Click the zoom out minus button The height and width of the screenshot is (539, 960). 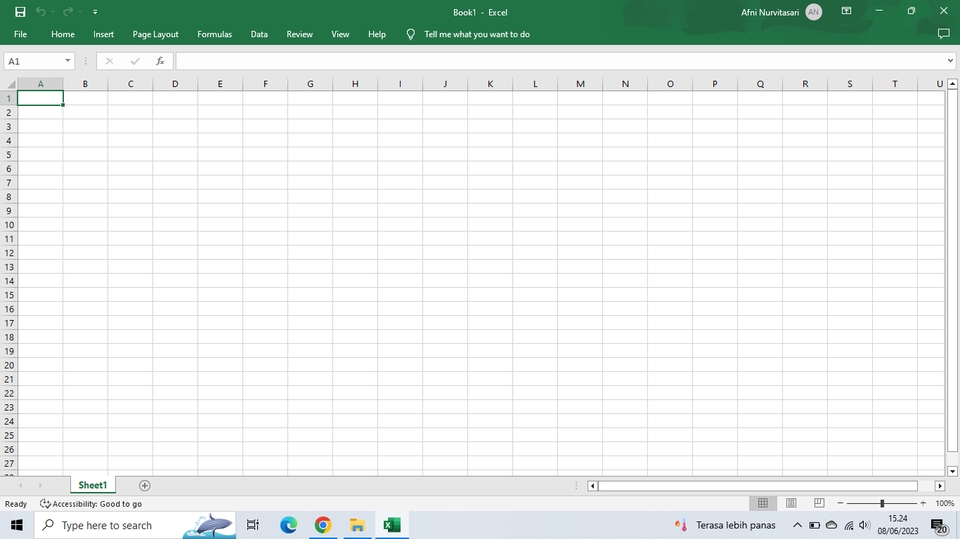(840, 503)
